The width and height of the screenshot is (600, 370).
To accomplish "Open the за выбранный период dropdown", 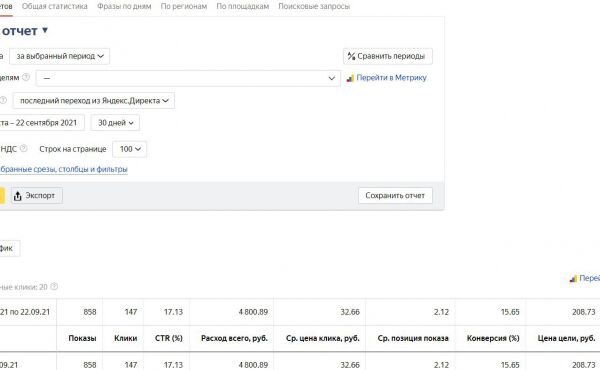I will 60,56.
